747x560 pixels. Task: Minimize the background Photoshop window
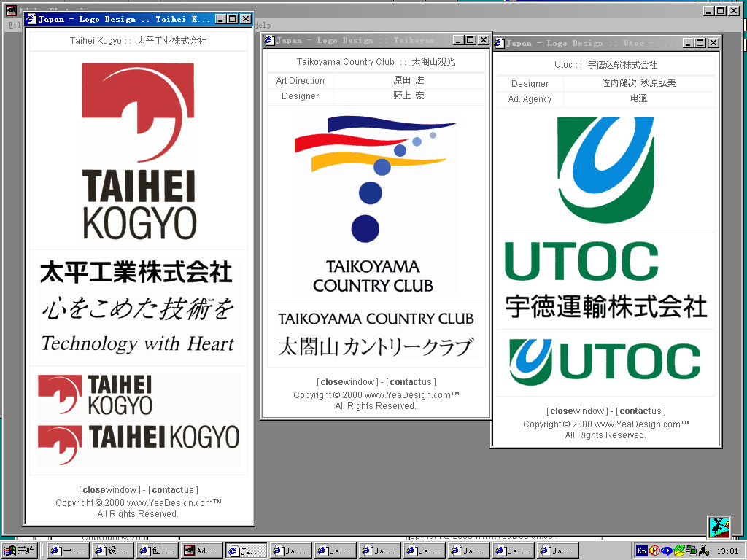click(x=709, y=10)
